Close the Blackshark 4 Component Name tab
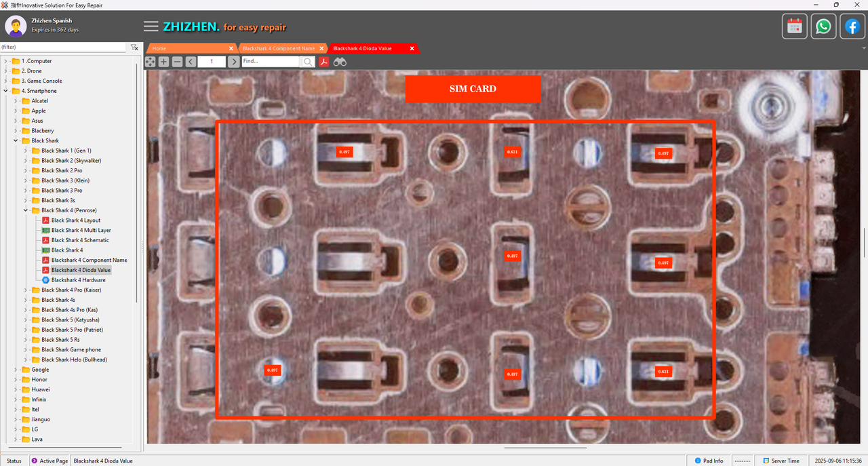The height and width of the screenshot is (466, 868). pos(321,49)
